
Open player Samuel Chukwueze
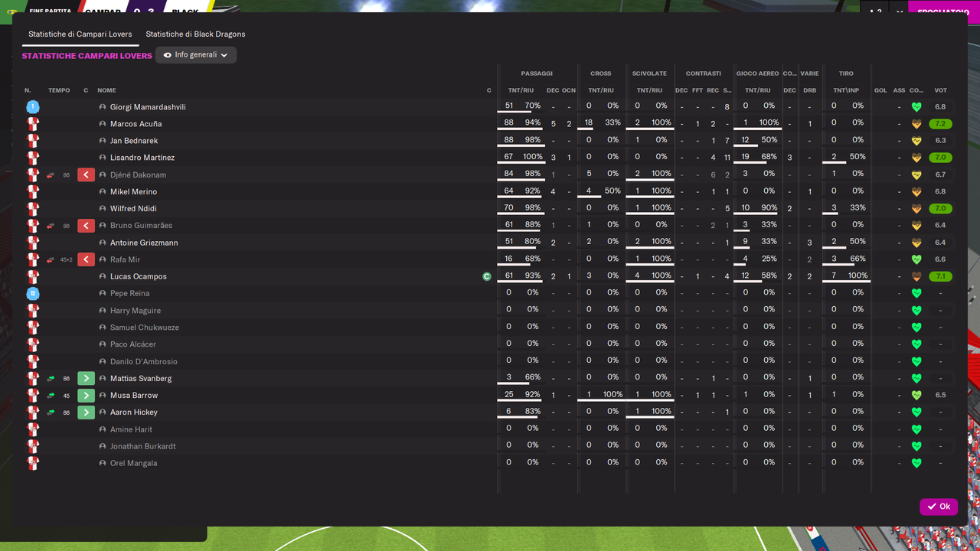pos(145,328)
